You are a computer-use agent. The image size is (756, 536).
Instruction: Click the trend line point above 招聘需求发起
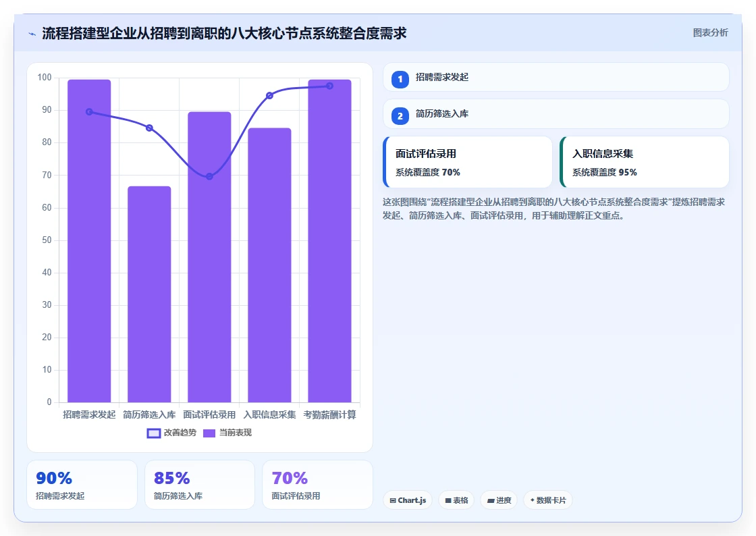pos(89,112)
